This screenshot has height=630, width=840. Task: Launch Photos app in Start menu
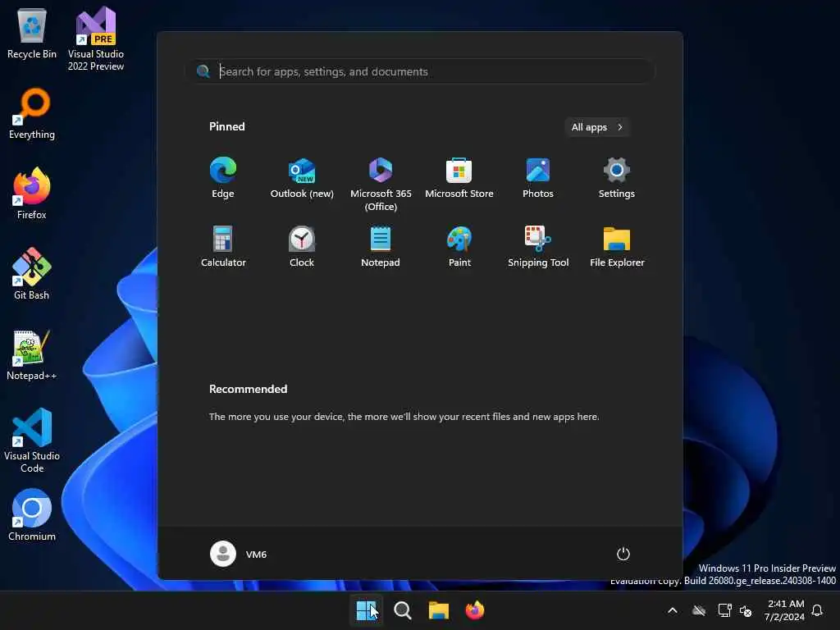[x=538, y=178]
